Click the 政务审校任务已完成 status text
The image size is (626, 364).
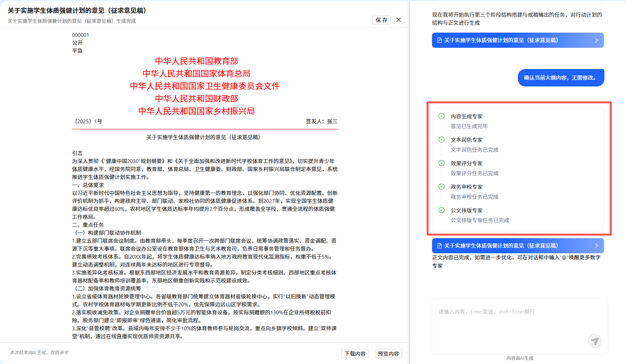475,197
